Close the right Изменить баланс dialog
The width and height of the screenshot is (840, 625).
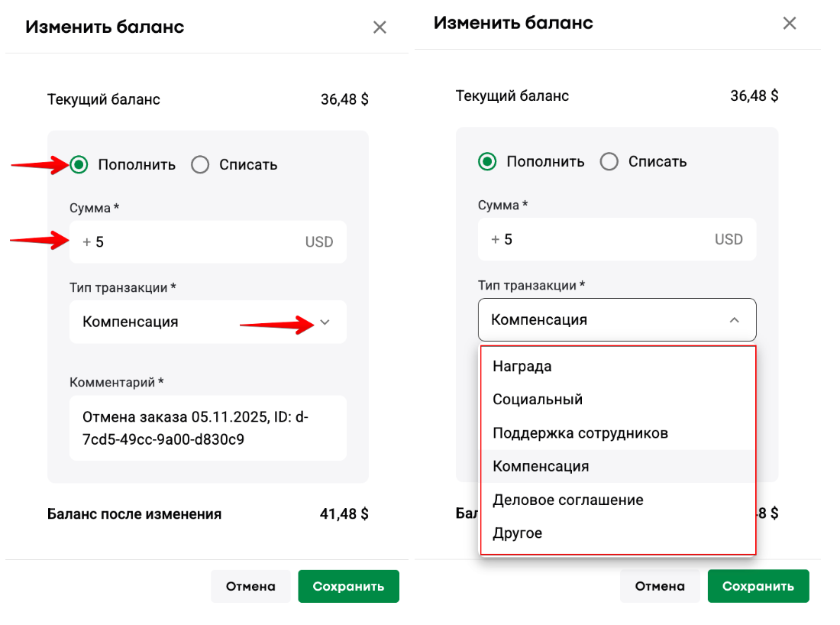tap(790, 24)
